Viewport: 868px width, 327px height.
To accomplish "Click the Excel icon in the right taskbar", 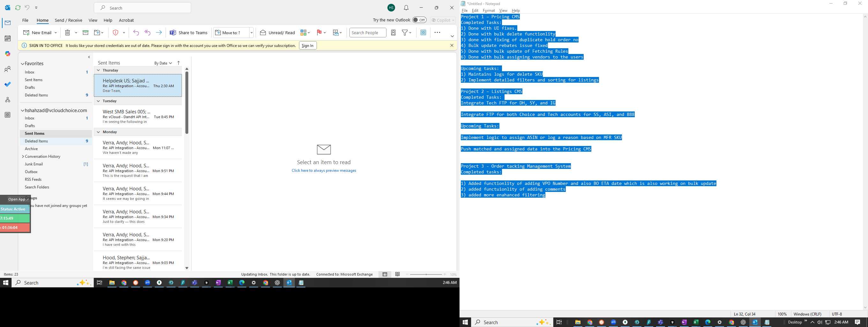I will [695, 322].
